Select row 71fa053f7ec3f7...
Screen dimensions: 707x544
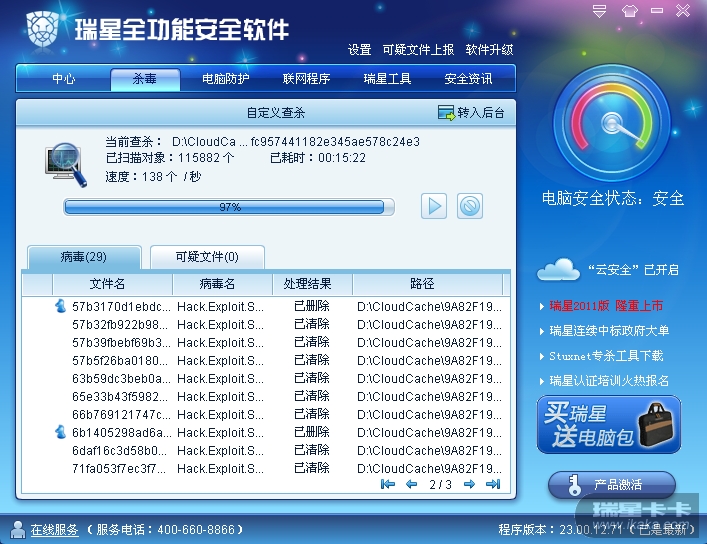click(x=266, y=469)
